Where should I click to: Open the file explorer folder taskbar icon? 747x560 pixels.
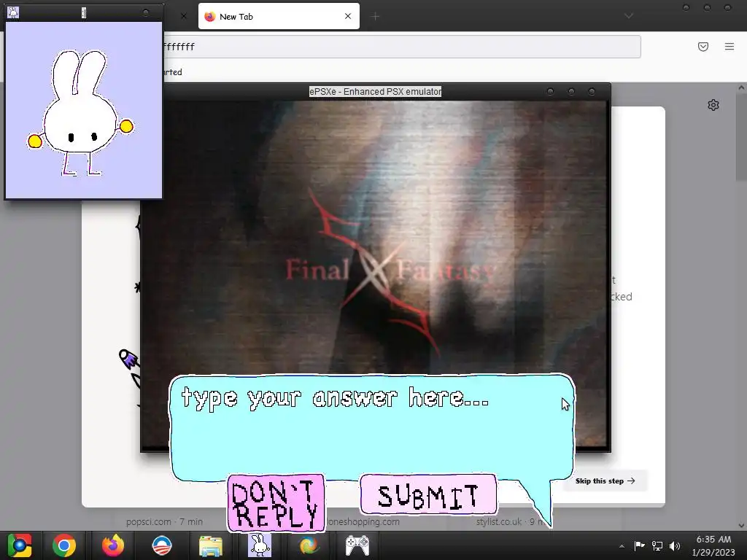(211, 545)
